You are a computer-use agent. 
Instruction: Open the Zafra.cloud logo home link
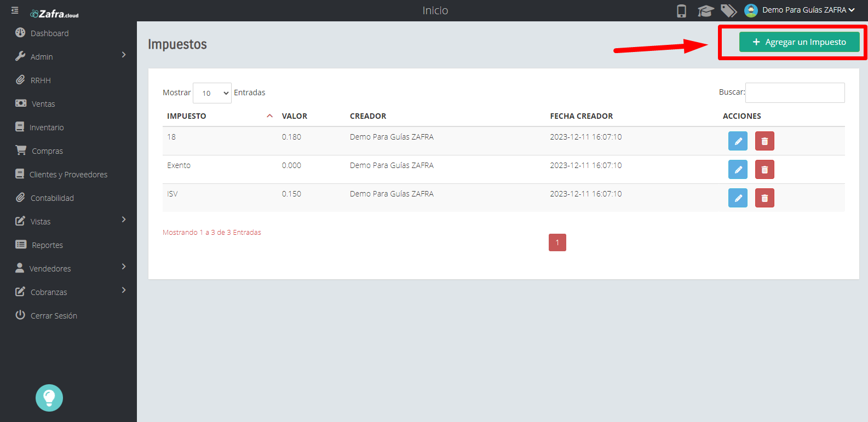pyautogui.click(x=54, y=14)
